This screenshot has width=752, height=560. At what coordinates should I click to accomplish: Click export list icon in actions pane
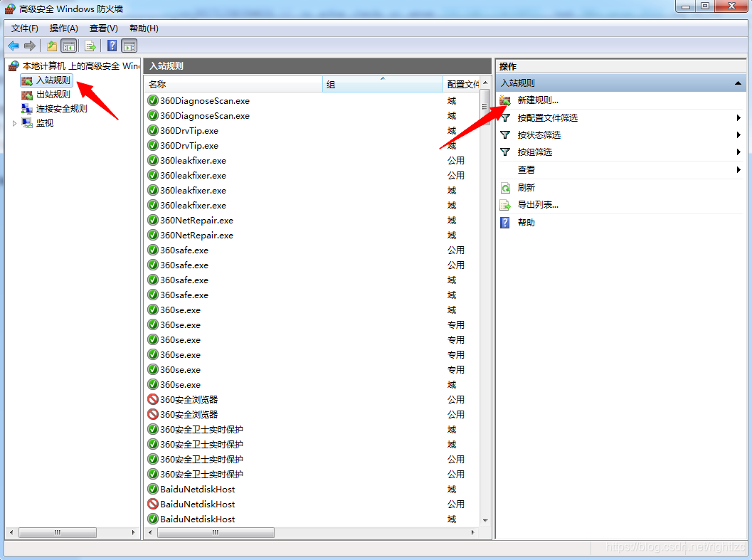coord(505,205)
